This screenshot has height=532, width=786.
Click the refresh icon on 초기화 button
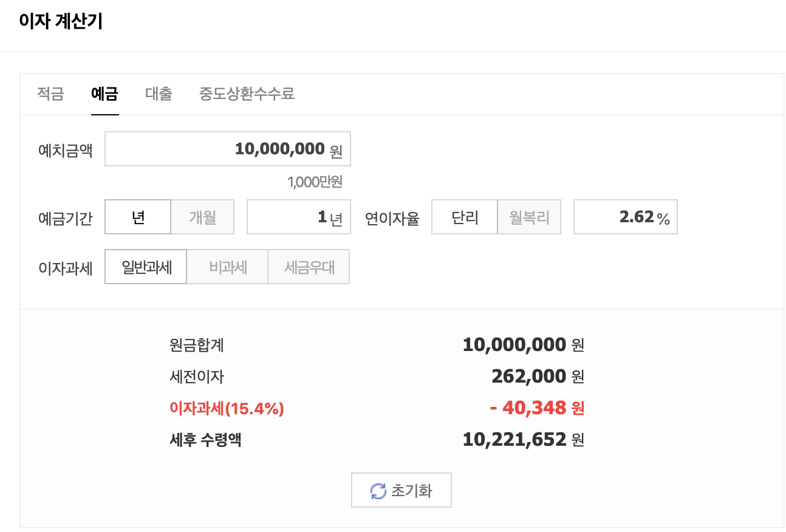[378, 490]
